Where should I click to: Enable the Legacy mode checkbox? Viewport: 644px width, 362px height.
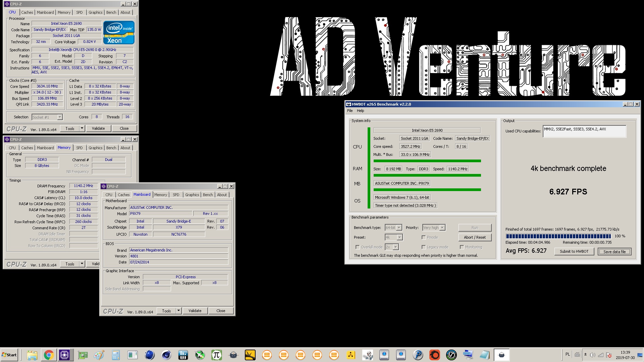tap(424, 247)
